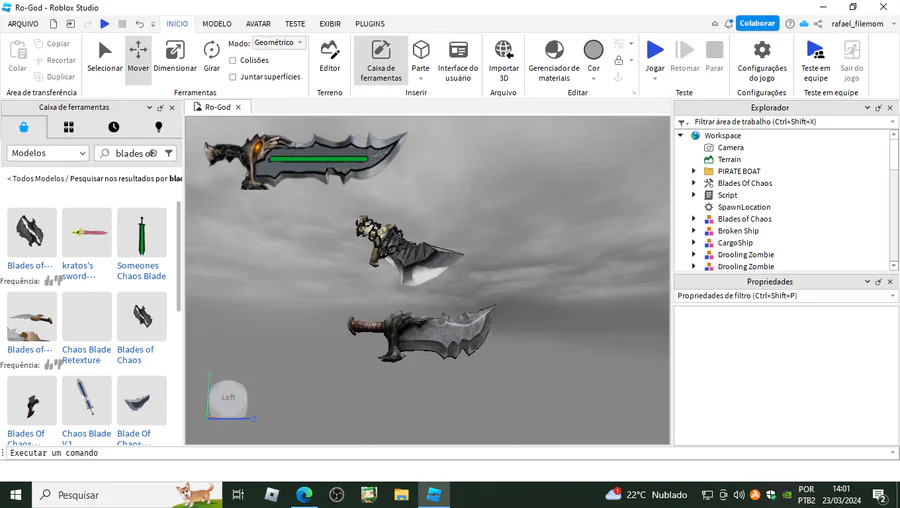Open Someones Chaos Blade model link
The height and width of the screenshot is (508, 900).
tap(142, 271)
